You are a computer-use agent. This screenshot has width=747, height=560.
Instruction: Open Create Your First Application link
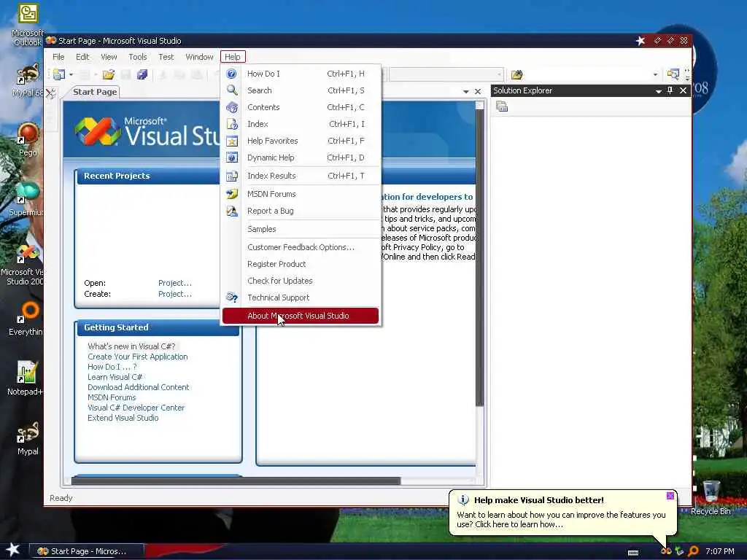click(x=138, y=357)
